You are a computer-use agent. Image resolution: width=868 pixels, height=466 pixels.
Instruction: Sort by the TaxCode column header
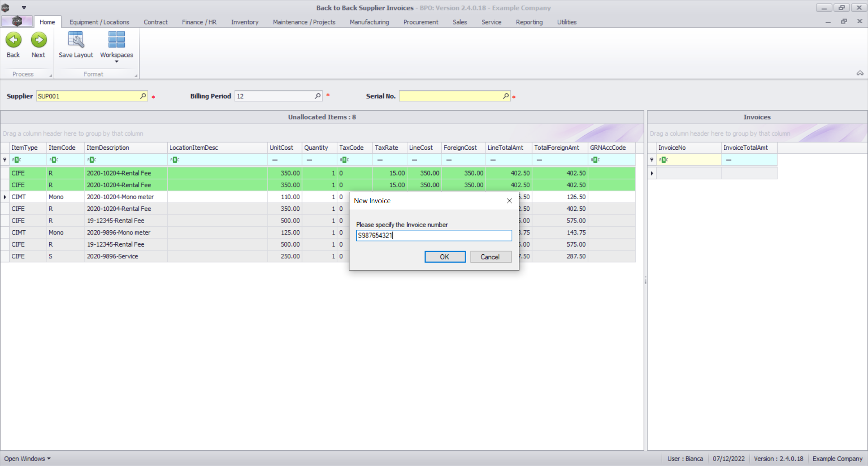coord(354,148)
